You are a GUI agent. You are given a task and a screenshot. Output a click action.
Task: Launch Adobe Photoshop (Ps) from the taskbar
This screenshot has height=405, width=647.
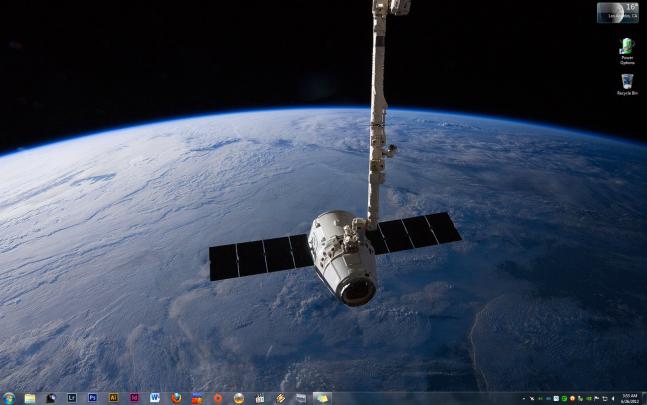[x=92, y=398]
